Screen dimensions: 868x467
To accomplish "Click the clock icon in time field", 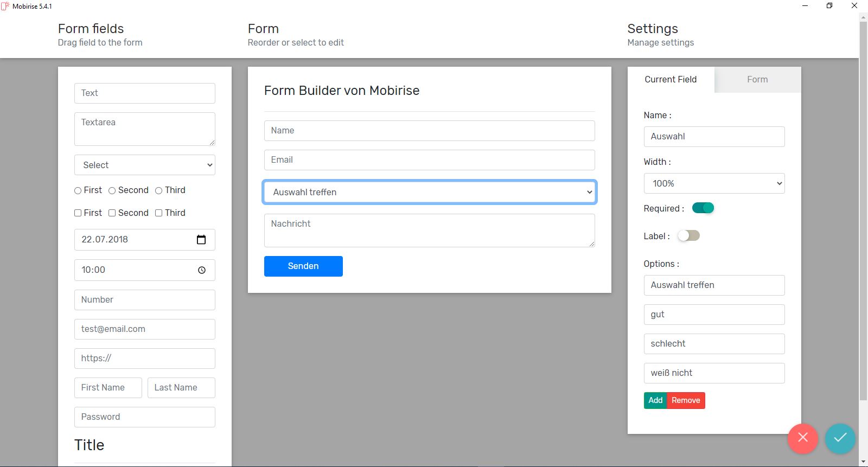I will pyautogui.click(x=202, y=270).
